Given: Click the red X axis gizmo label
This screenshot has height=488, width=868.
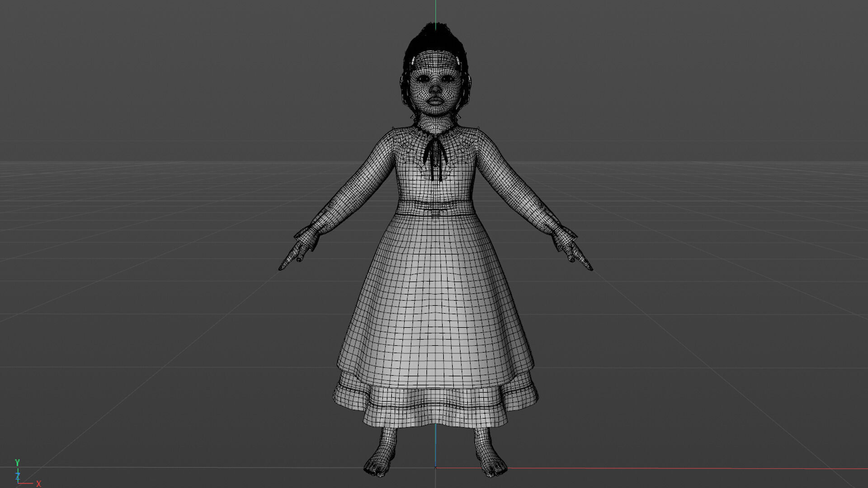Looking at the screenshot, I should coord(38,484).
